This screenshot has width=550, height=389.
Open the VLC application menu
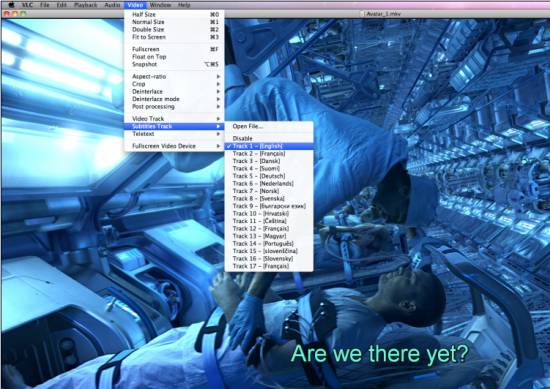[27, 5]
